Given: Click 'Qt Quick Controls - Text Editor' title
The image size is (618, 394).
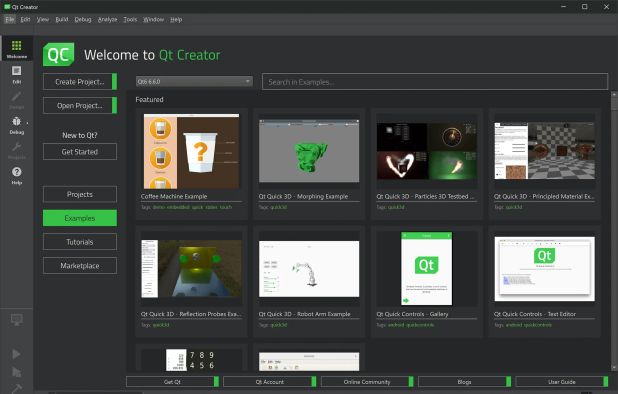Looking at the screenshot, I should coord(535,314).
